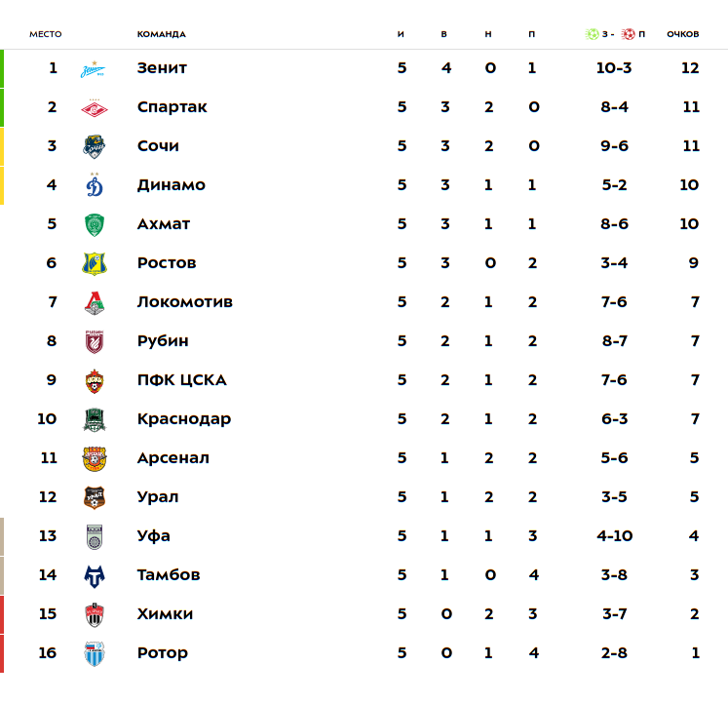The width and height of the screenshot is (728, 702).
Task: Click the Sochi team logo
Action: (94, 147)
